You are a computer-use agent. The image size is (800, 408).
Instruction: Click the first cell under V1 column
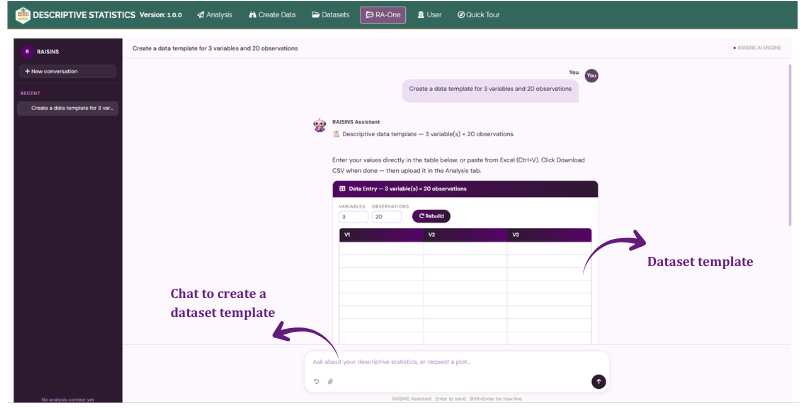point(381,248)
